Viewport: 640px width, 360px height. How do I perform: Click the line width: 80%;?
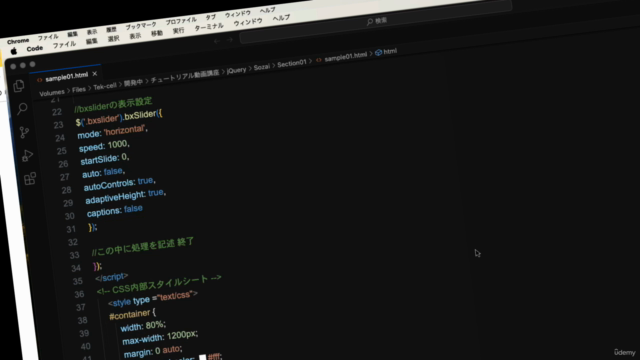click(x=143, y=326)
